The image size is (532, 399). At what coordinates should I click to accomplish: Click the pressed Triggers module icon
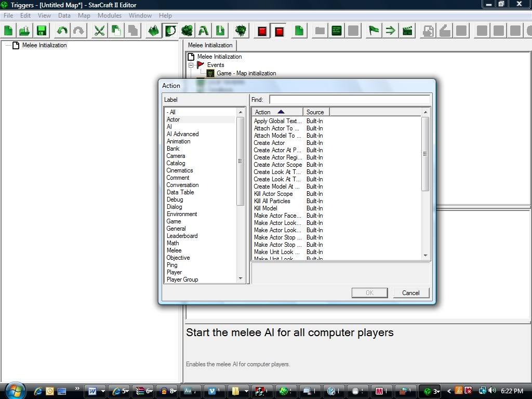(x=170, y=31)
